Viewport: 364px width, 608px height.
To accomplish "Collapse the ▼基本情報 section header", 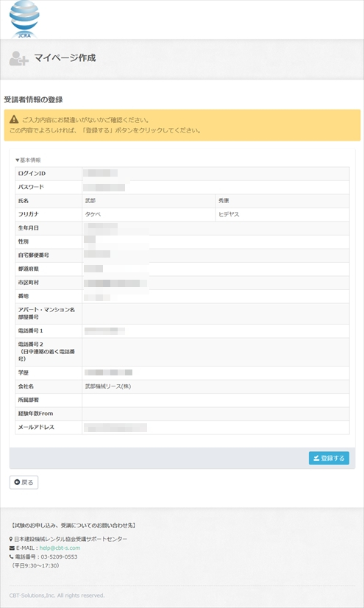I will 28,160.
